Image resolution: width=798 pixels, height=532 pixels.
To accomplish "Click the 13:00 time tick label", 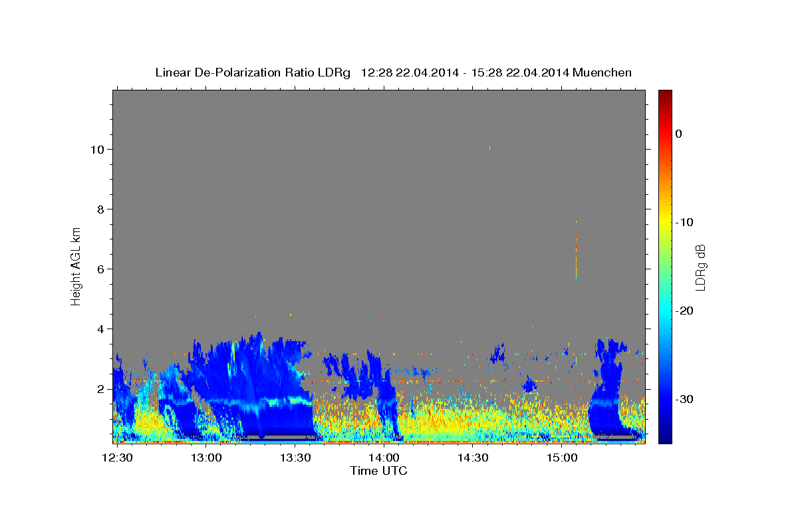I will pos(206,458).
